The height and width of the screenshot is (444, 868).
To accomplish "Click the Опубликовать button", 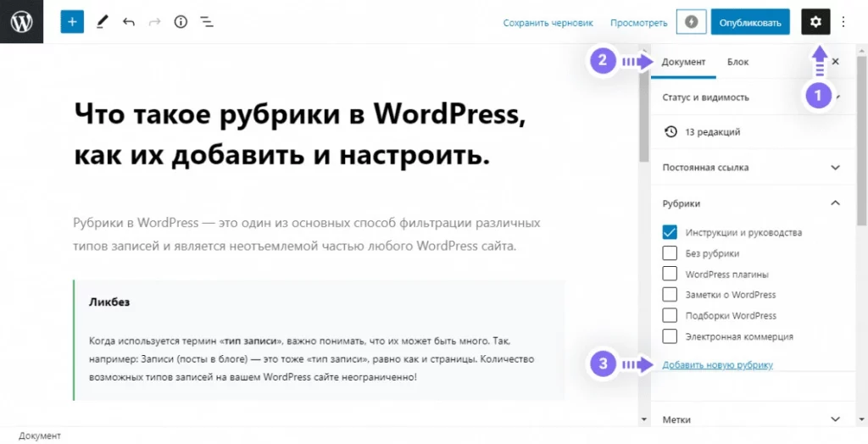I will coord(750,22).
